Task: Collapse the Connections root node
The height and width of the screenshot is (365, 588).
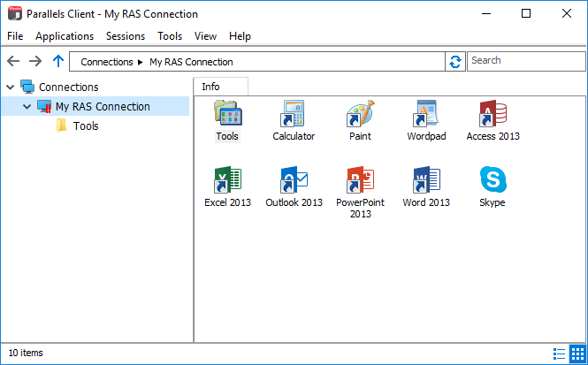Action: coord(10,87)
